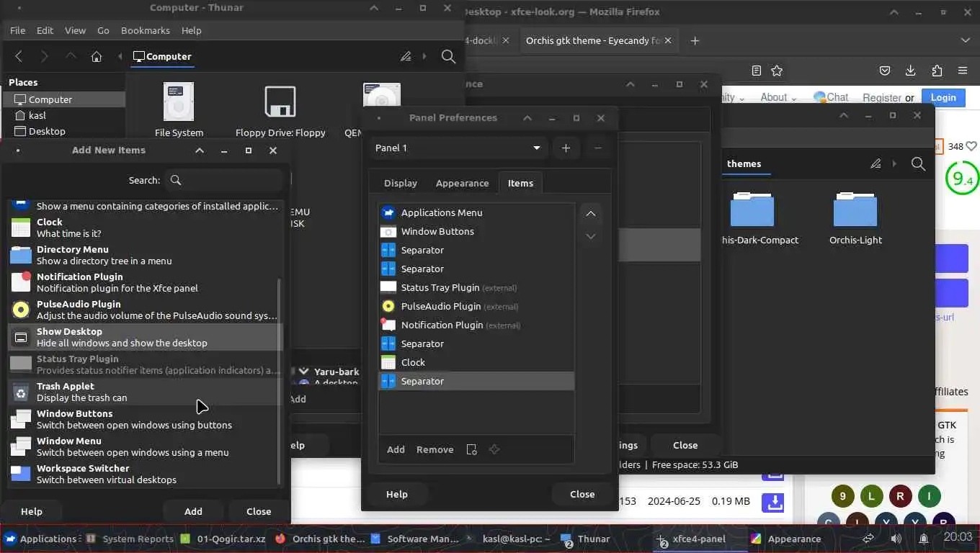Switch to the Items tab
The height and width of the screenshot is (553, 980).
tap(520, 183)
